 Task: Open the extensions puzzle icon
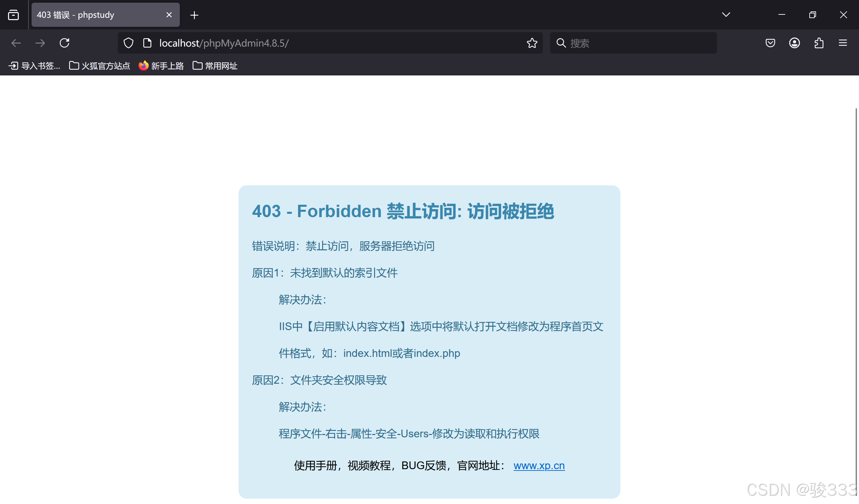819,43
